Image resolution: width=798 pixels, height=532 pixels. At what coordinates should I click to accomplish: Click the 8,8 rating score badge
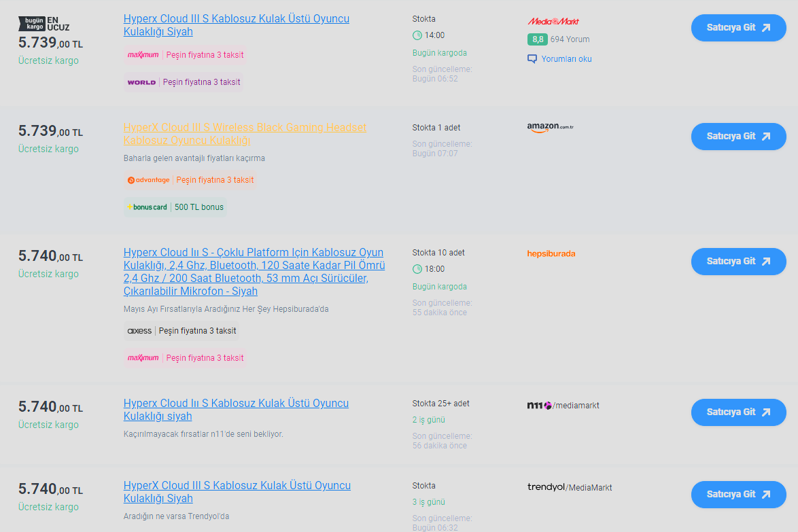tap(538, 39)
